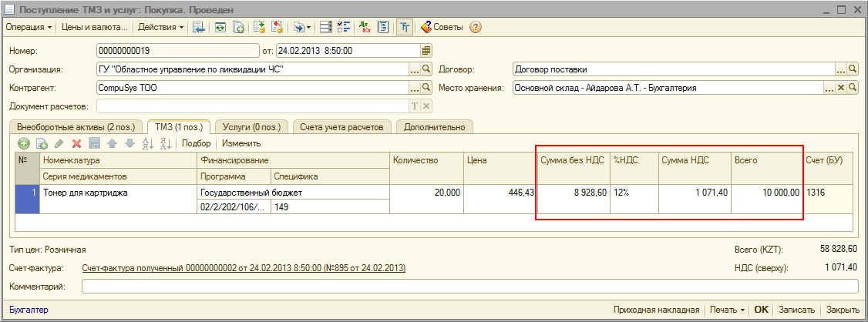Clear Место хранения with the X icon
The width and height of the screenshot is (868, 322).
[x=841, y=88]
